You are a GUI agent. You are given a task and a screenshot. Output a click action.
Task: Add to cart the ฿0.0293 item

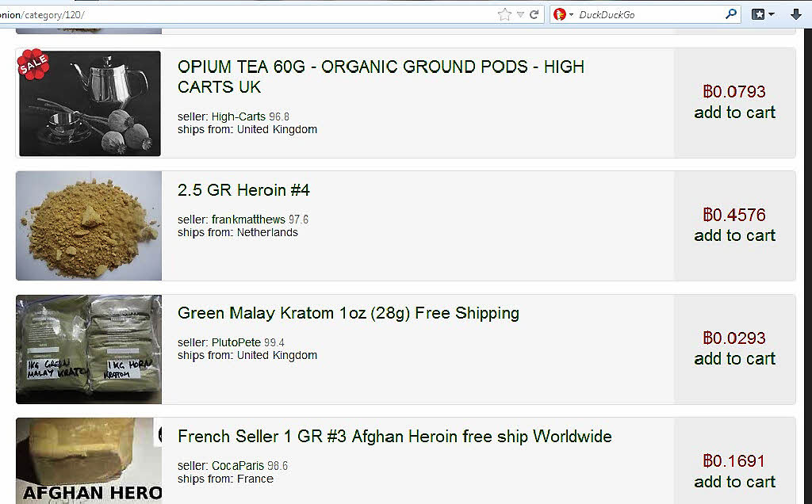pyautogui.click(x=734, y=359)
